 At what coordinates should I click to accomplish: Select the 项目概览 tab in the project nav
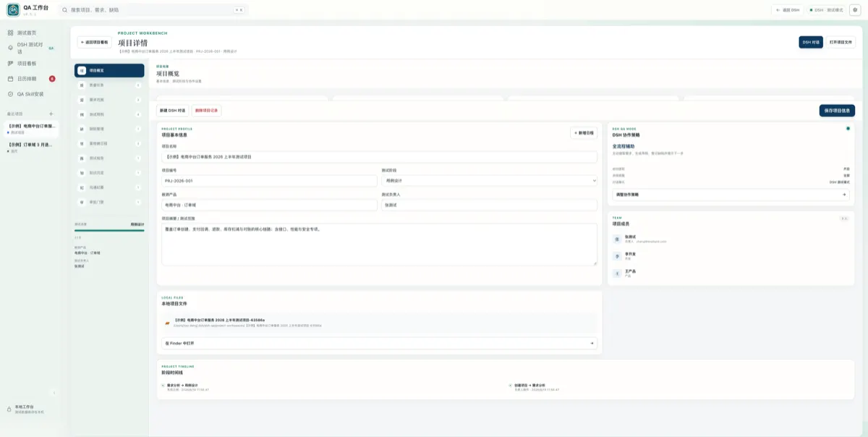pos(109,71)
